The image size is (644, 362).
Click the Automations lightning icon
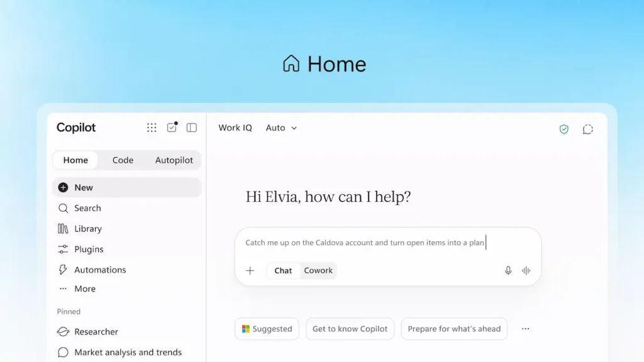[63, 270]
